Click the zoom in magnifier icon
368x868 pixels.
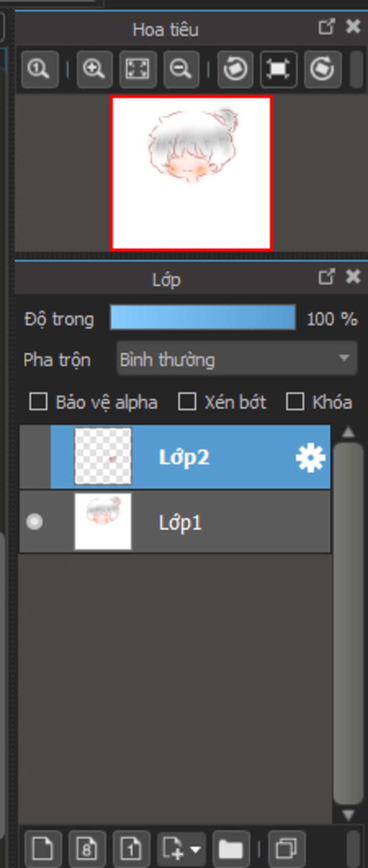click(x=94, y=69)
